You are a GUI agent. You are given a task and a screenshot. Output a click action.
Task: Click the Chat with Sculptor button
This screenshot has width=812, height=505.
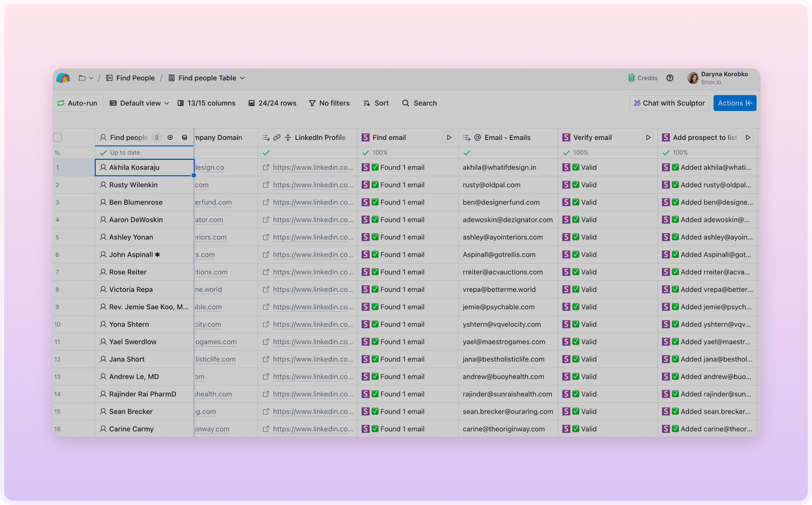pos(669,103)
